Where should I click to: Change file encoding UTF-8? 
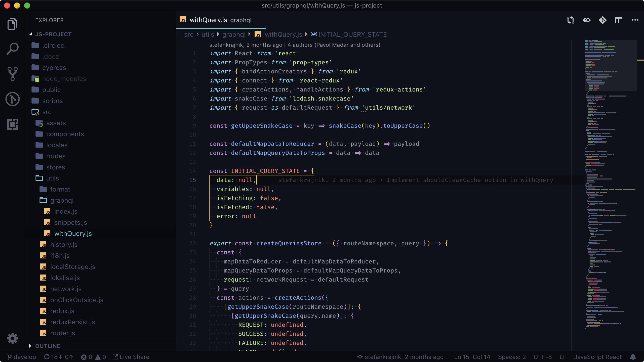tap(543, 357)
